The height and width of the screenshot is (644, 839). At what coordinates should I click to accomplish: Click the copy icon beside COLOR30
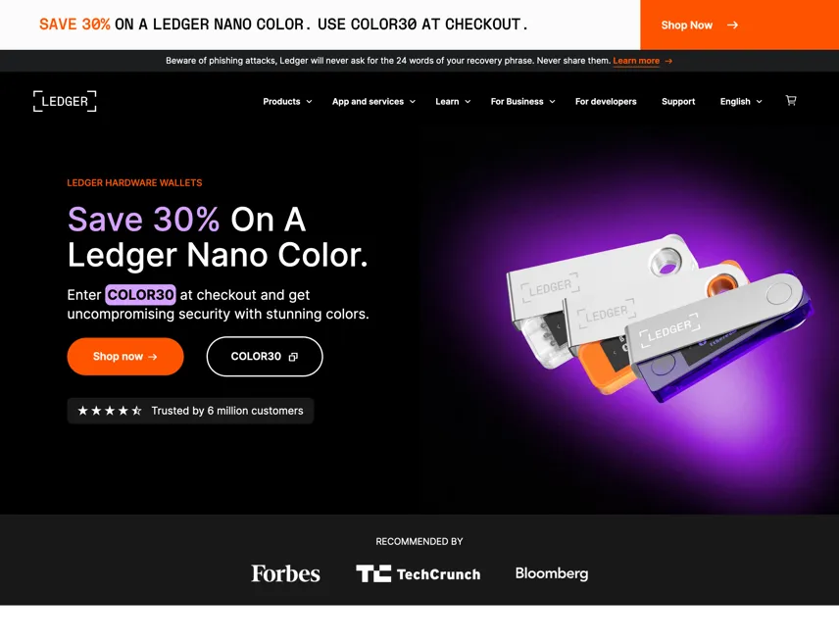tap(293, 357)
